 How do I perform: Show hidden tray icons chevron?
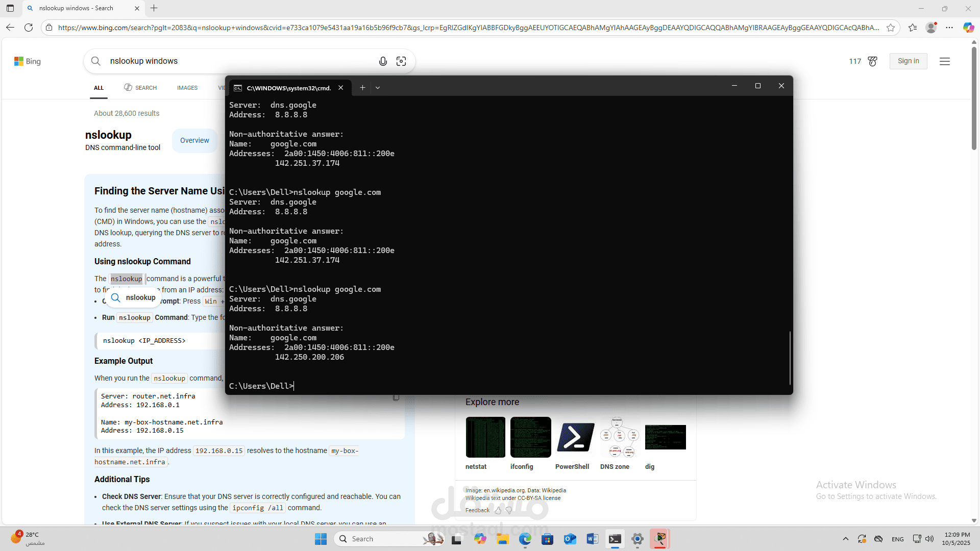coord(846,539)
